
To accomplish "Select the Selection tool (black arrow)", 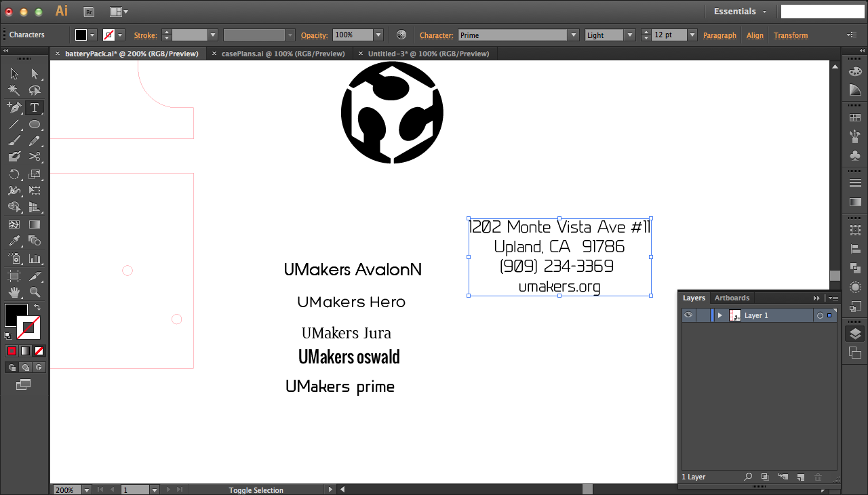I will pos(14,74).
